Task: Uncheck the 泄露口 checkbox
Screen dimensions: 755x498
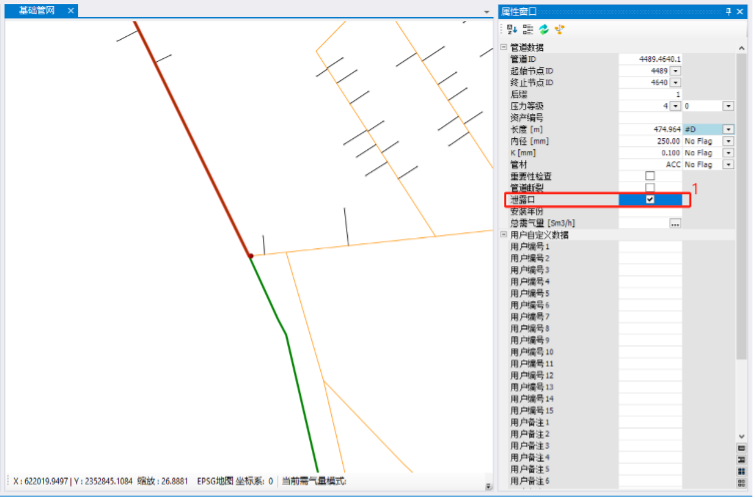Action: (x=650, y=200)
